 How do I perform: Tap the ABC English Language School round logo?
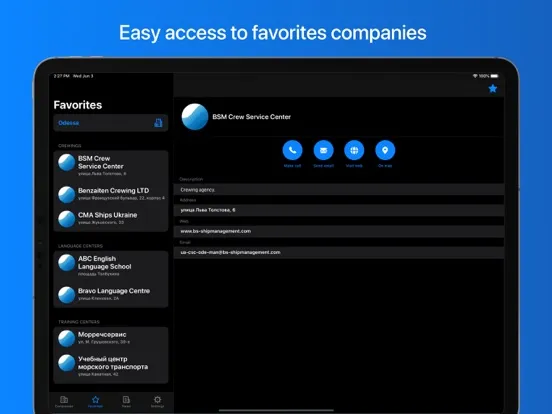click(67, 263)
